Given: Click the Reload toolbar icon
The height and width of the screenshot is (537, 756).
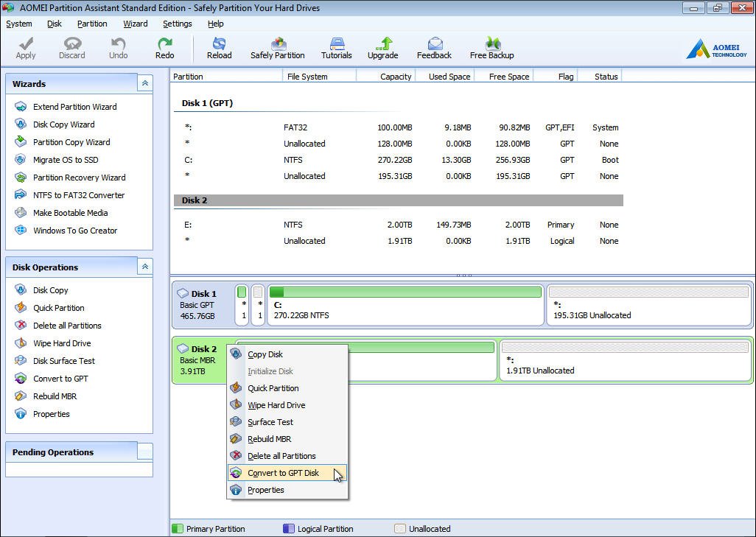Looking at the screenshot, I should (219, 48).
